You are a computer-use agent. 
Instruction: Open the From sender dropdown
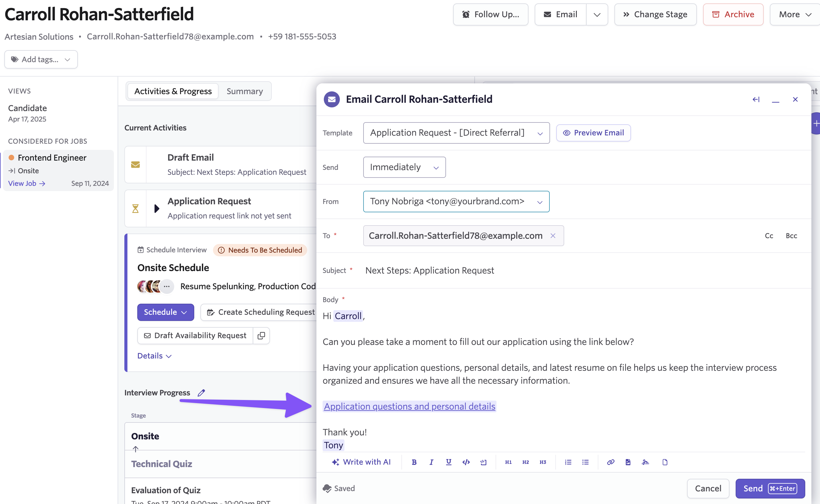[456, 201]
